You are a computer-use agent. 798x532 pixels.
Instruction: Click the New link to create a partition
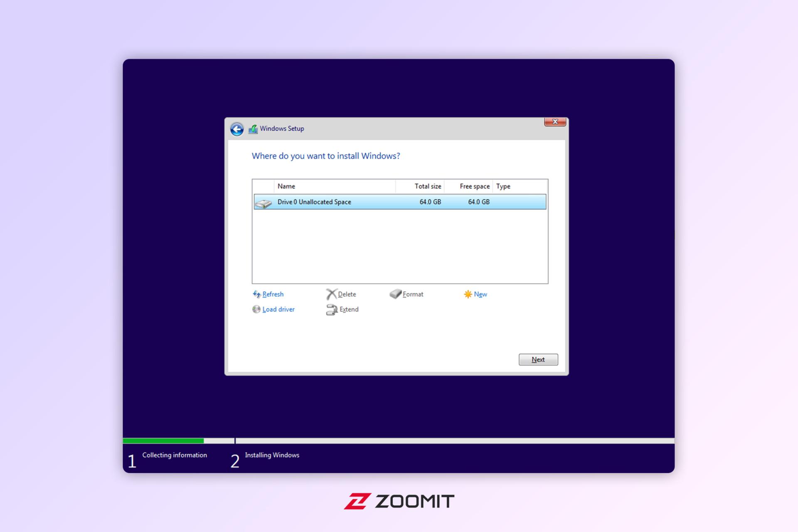480,294
